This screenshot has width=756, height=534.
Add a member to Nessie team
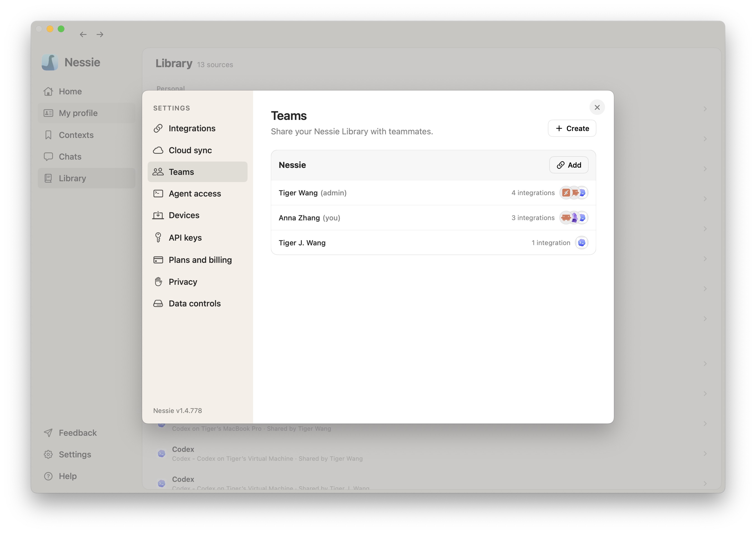pyautogui.click(x=569, y=165)
